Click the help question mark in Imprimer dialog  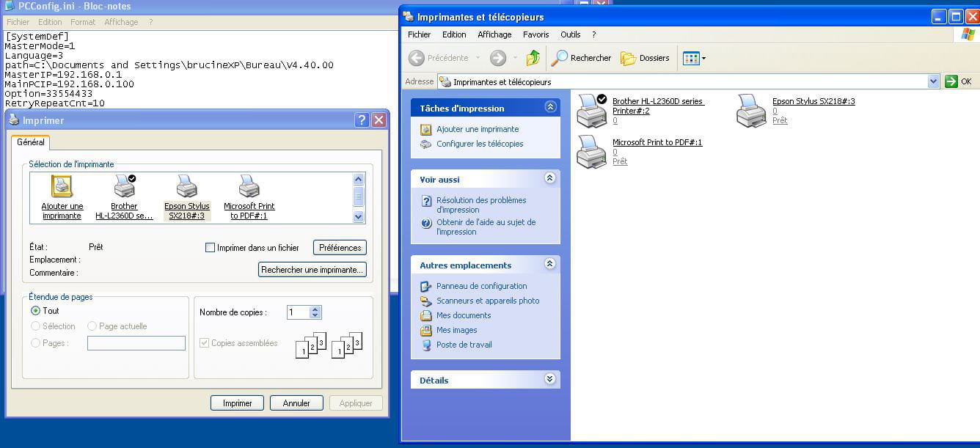[362, 120]
